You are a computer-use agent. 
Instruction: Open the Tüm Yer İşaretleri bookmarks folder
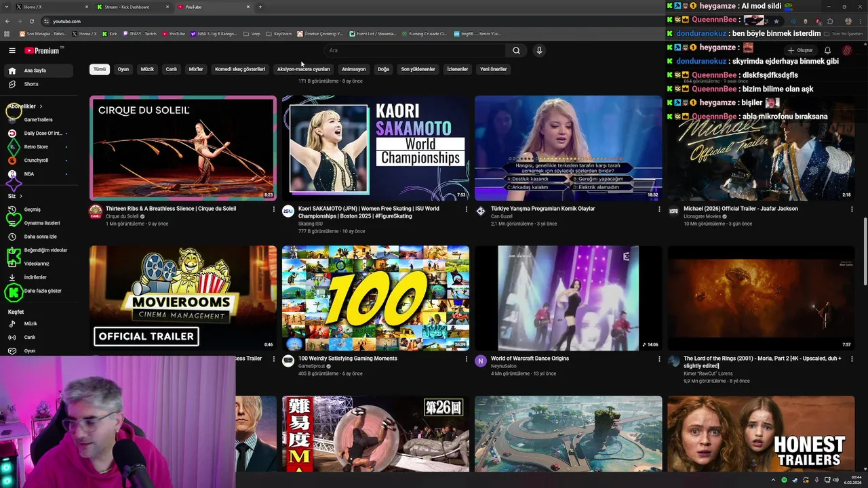coord(844,33)
